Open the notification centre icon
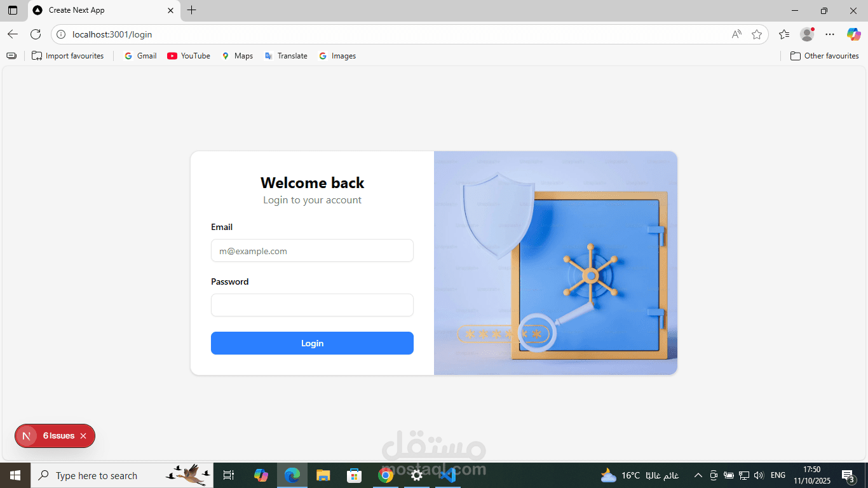The height and width of the screenshot is (488, 868). coord(848,475)
